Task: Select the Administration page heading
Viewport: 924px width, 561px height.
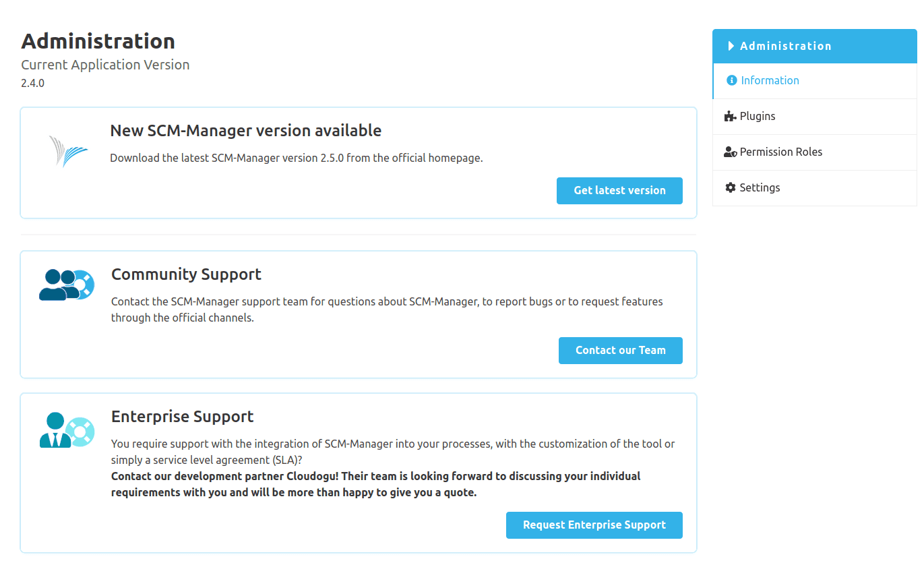Action: tap(98, 41)
